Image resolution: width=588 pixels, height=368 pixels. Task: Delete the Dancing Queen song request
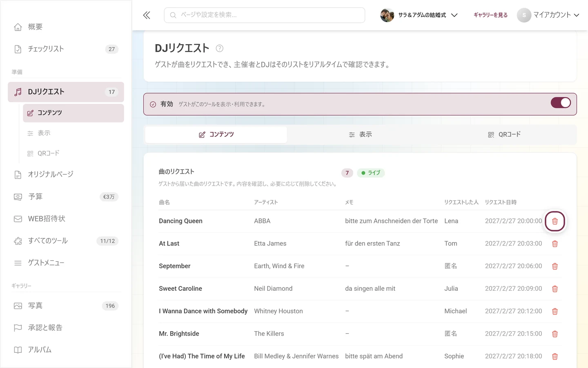(555, 221)
